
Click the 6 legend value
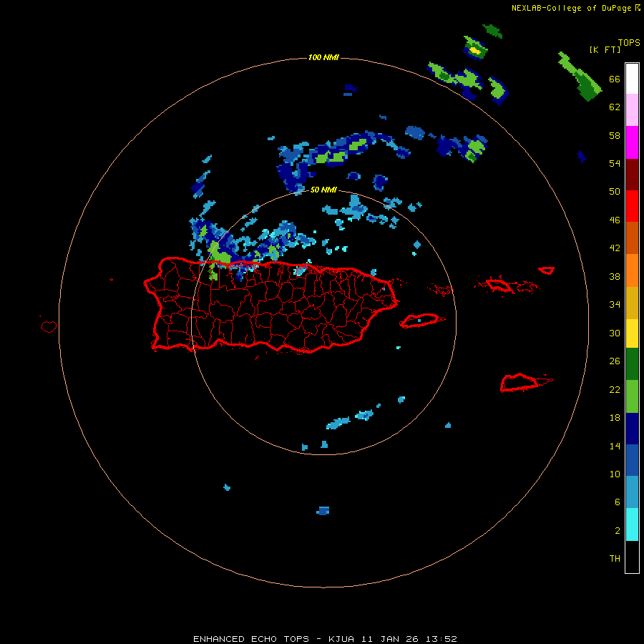point(617,502)
